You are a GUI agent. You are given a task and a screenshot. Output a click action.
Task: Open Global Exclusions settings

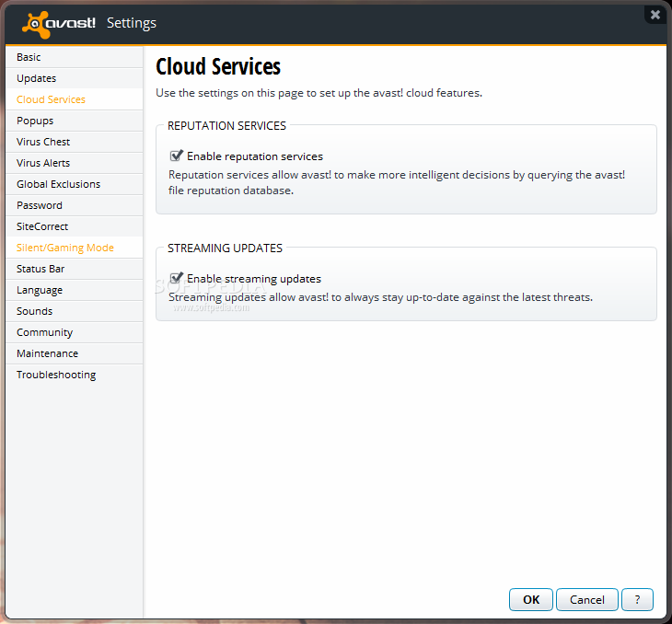point(75,184)
